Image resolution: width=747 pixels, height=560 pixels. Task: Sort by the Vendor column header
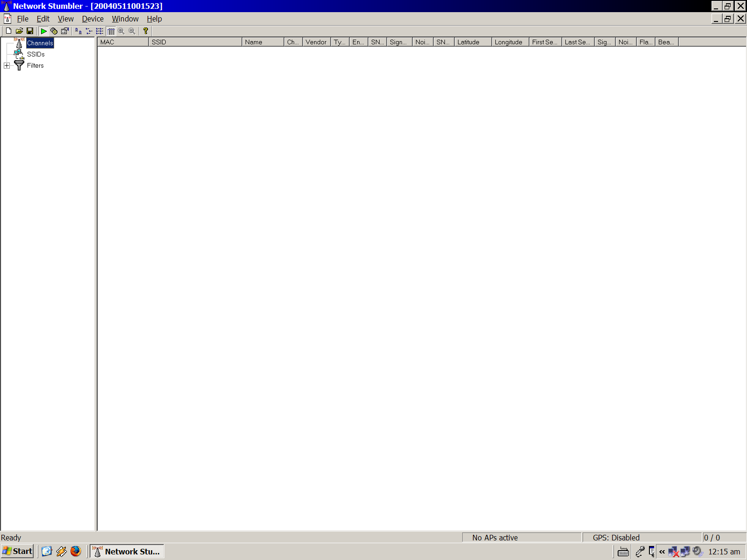coord(317,42)
